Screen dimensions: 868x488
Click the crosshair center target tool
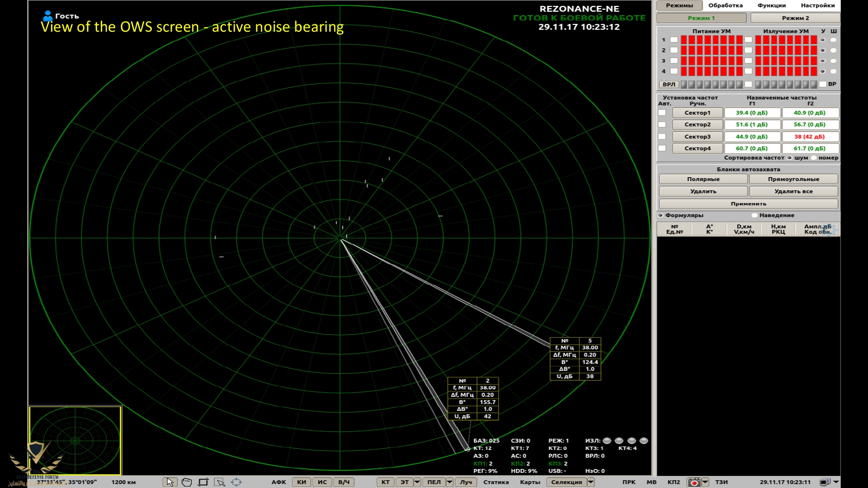tap(236, 482)
